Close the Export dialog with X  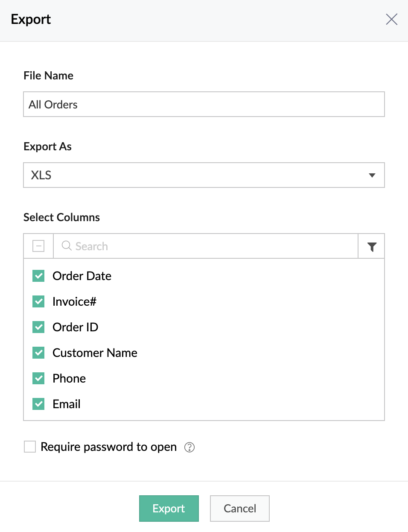click(391, 19)
